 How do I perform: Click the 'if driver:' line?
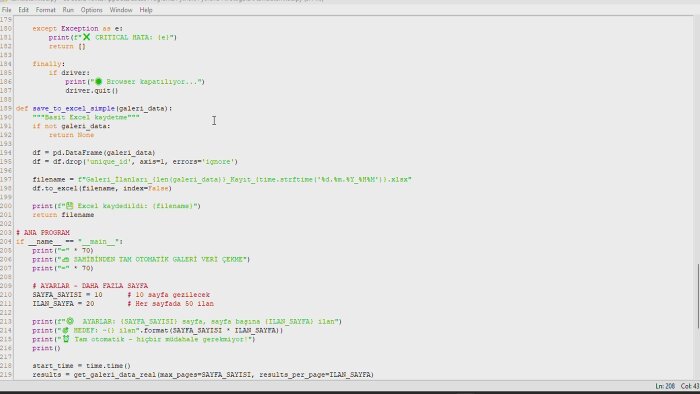[x=69, y=73]
